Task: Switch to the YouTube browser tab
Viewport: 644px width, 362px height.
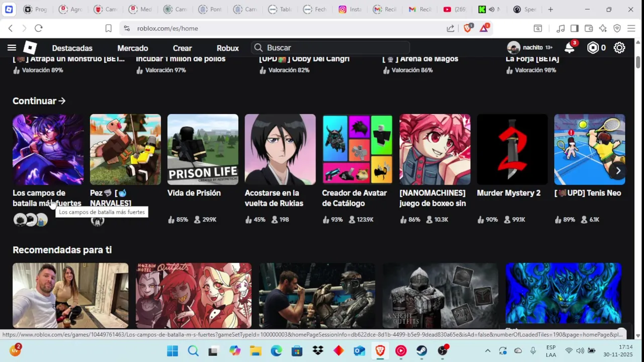Action: [x=455, y=9]
